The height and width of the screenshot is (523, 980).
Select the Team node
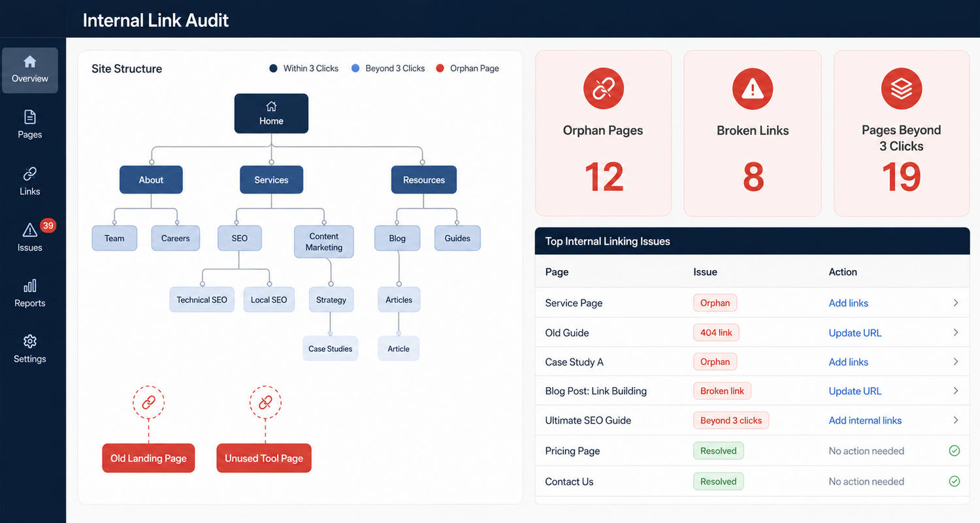[x=114, y=239]
